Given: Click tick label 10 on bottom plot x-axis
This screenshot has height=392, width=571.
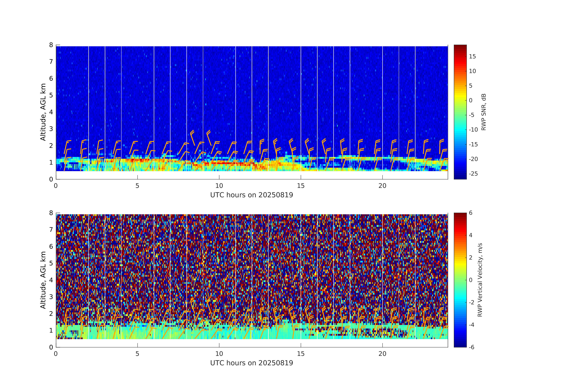Looking at the screenshot, I should (x=219, y=354).
